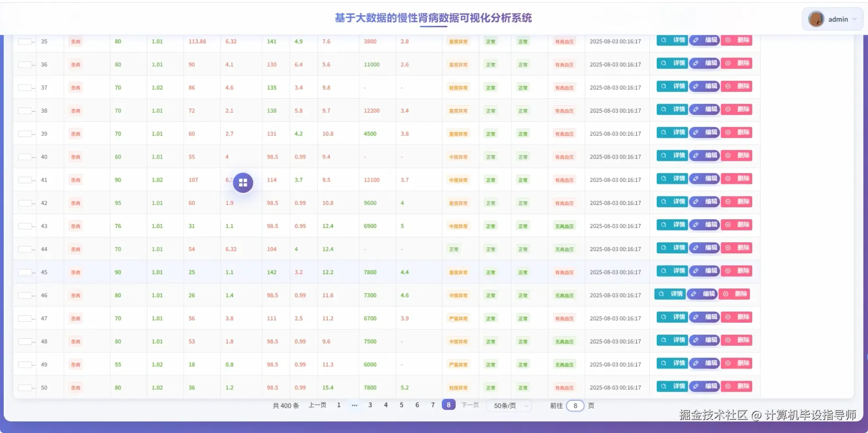Screen dimensions: 868x433
Task: Click the delete icon on record 42's row
Action: [x=727, y=202]
